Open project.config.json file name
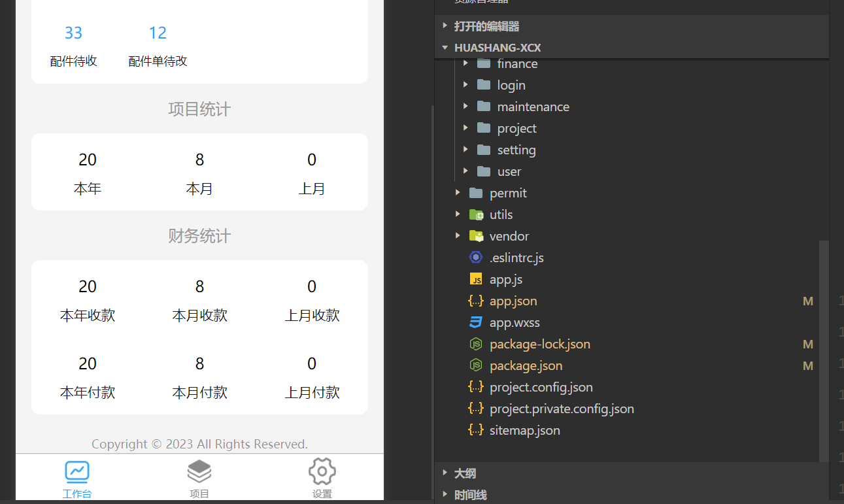This screenshot has width=844, height=504. 541,387
